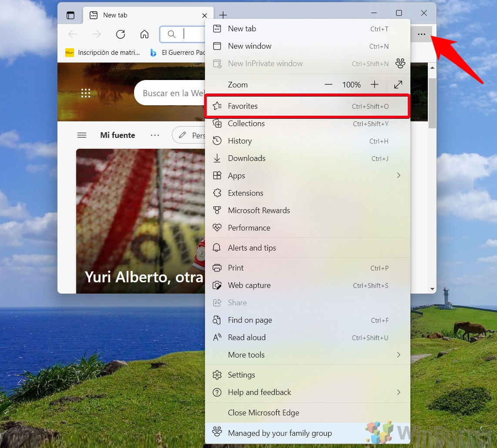Open Alerts and tips entry
This screenshot has width=497, height=448.
click(x=307, y=248)
